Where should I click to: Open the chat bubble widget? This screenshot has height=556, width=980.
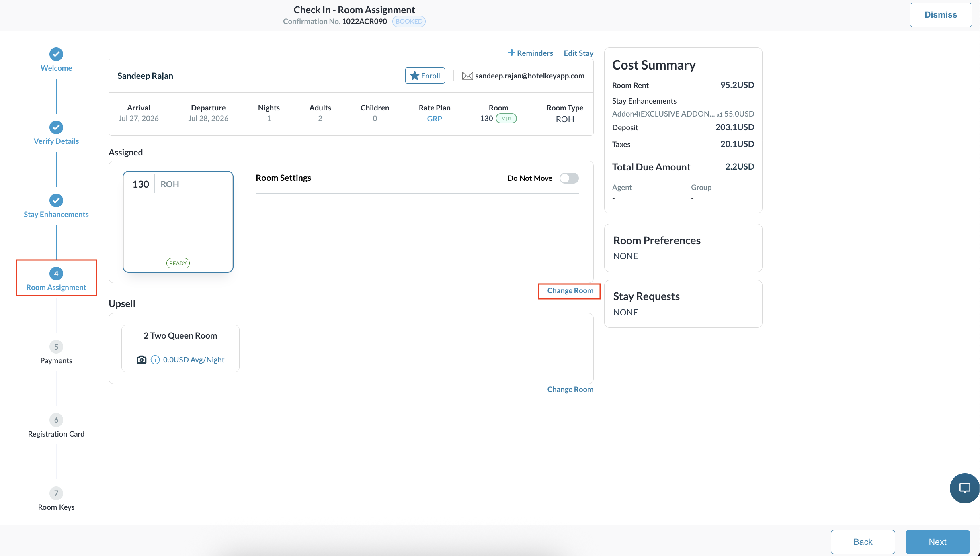(964, 488)
